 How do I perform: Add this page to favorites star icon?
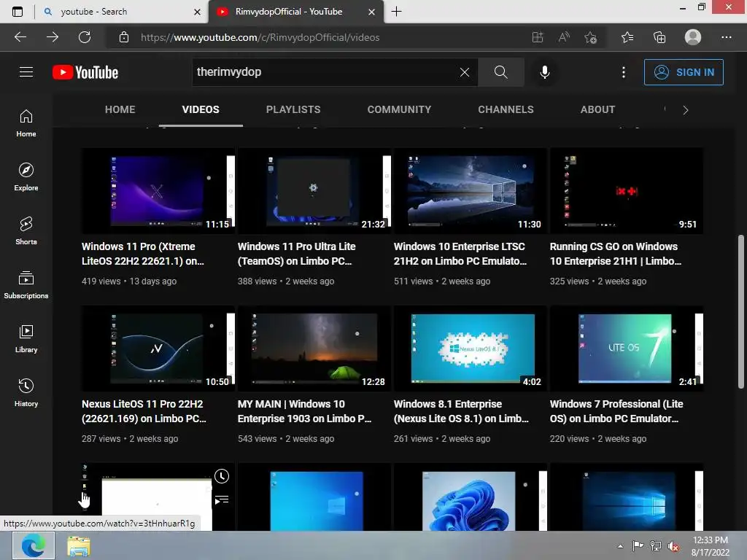pyautogui.click(x=591, y=37)
